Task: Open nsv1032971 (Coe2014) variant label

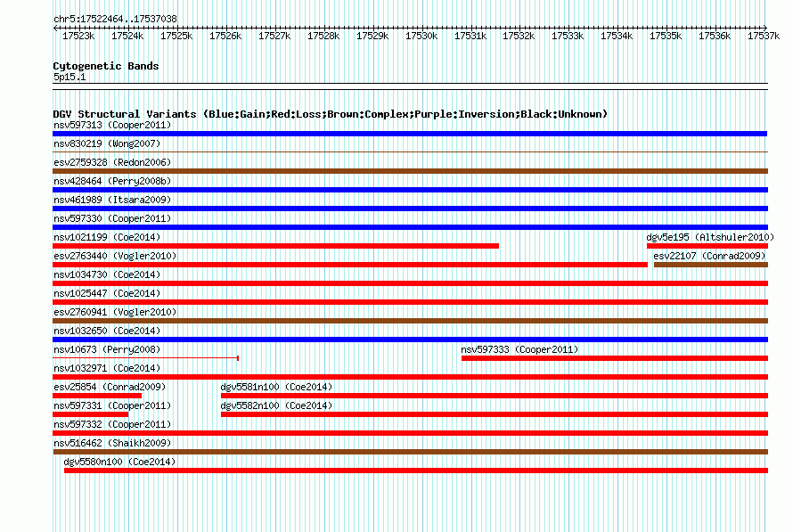Action: tap(107, 368)
